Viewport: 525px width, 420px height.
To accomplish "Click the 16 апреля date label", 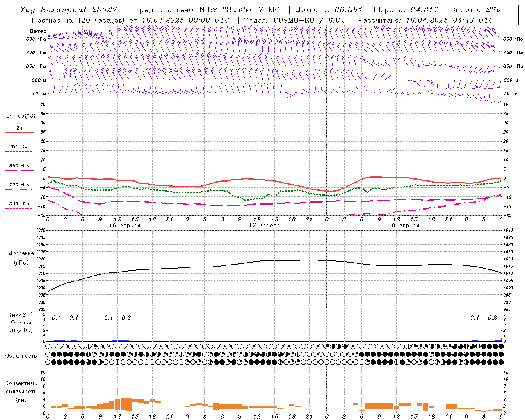I will point(125,226).
